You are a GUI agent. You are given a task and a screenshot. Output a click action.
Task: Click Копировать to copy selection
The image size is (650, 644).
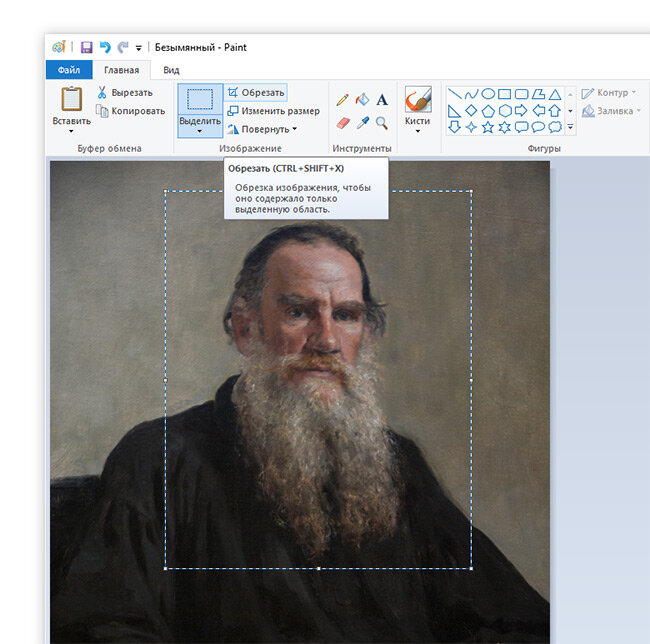coord(131,111)
